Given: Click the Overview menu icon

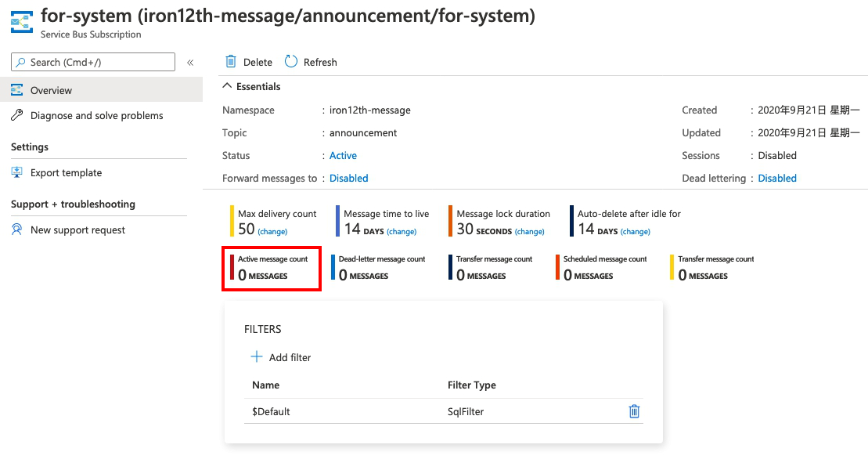Looking at the screenshot, I should click(17, 90).
